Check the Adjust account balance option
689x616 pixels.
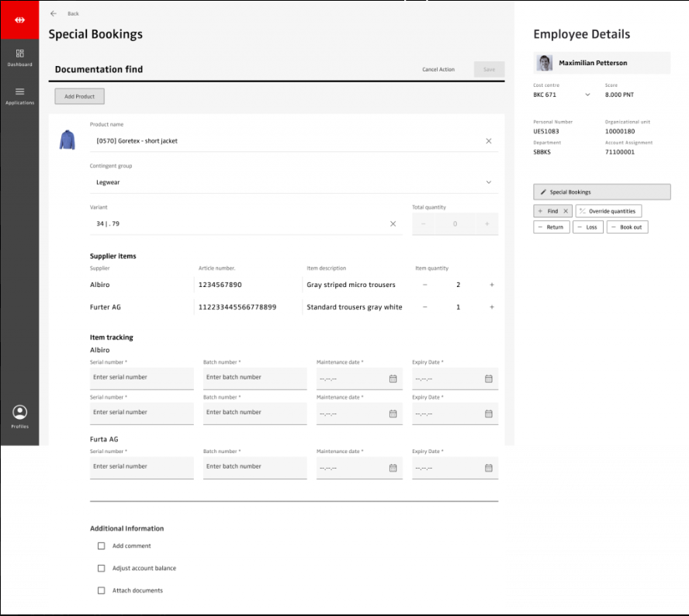tap(101, 569)
